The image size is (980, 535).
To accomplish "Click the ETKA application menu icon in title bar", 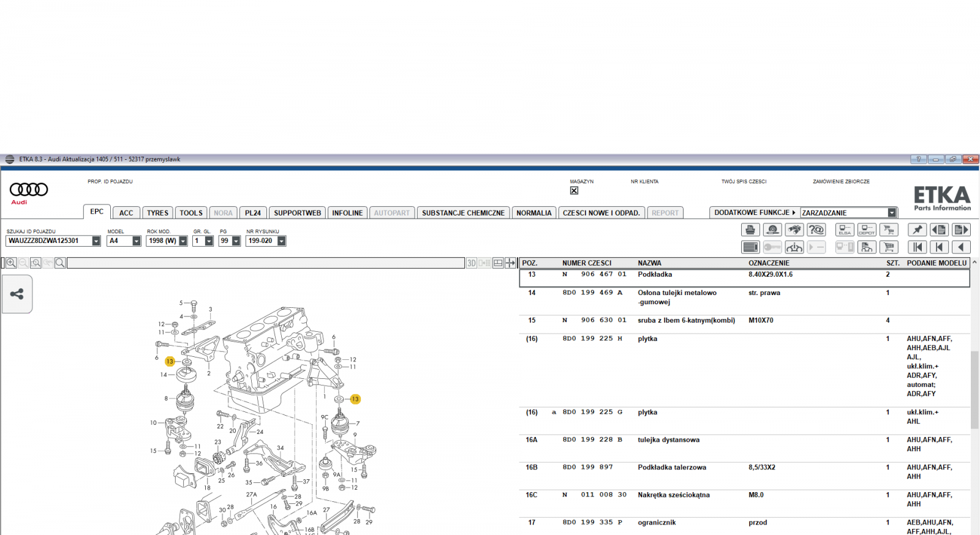I will click(10, 159).
